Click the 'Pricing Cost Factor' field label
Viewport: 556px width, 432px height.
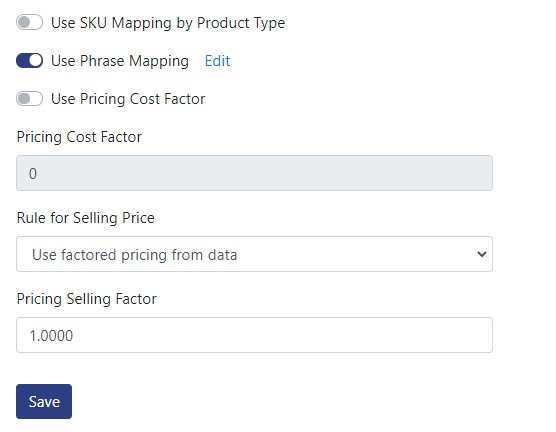(79, 137)
